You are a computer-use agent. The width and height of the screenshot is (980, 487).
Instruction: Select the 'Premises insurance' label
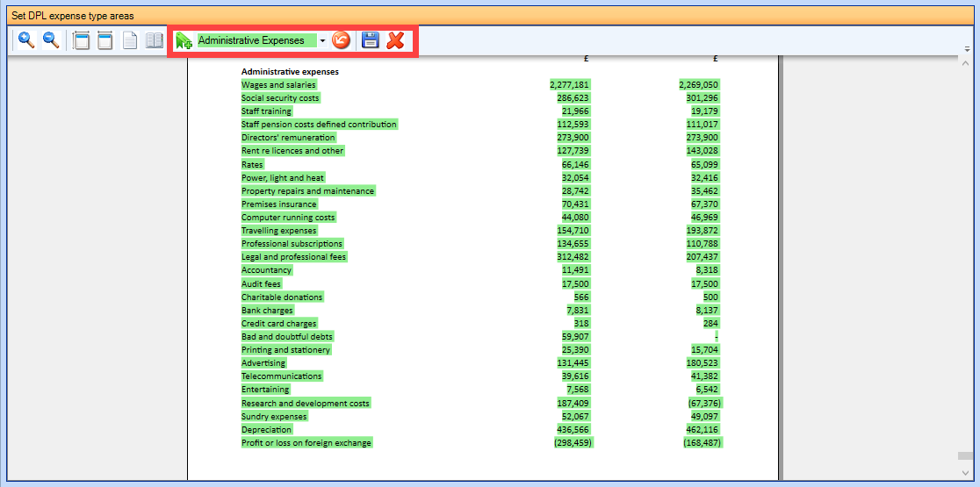pyautogui.click(x=278, y=204)
